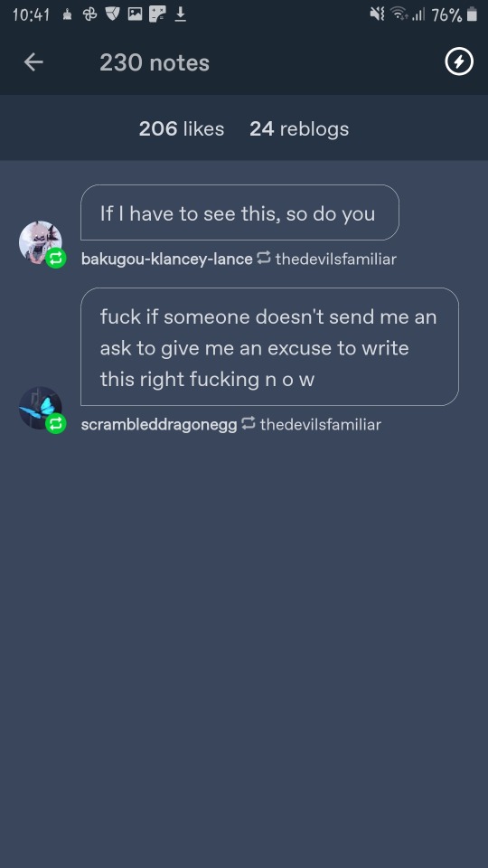Image resolution: width=488 pixels, height=868 pixels.
Task: Open bakugou-klancey-lance blog link
Action: [x=166, y=259]
